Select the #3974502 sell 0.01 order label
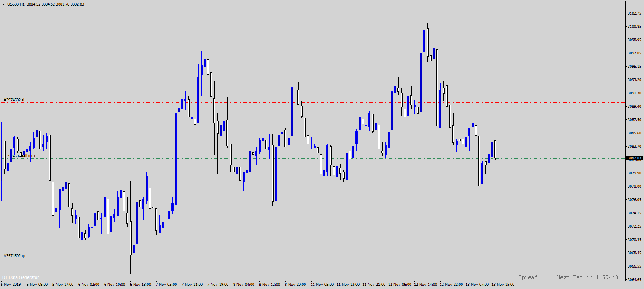The width and height of the screenshot is (644, 289). click(21, 156)
